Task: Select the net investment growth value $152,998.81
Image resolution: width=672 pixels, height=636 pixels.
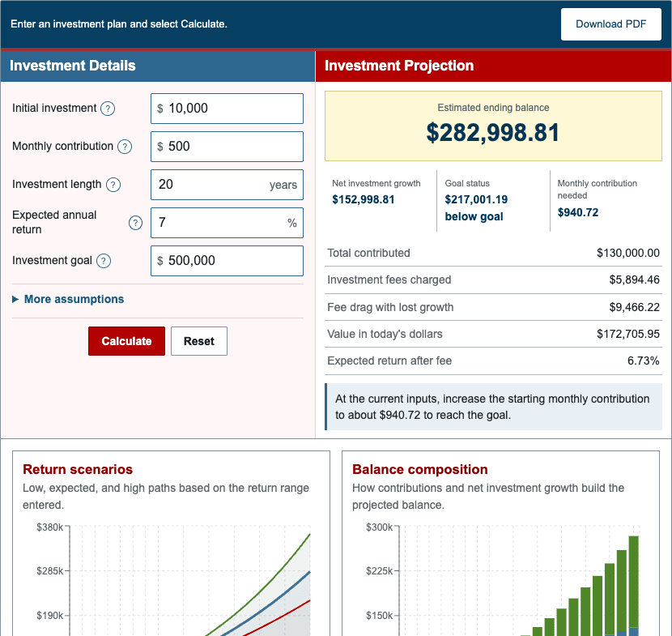Action: (363, 199)
